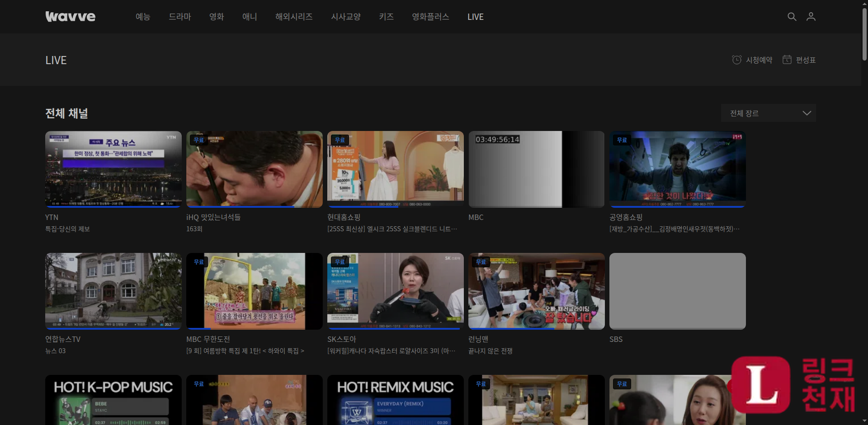Viewport: 868px width, 425px height.
Task: Open the 예능 menu
Action: [143, 17]
